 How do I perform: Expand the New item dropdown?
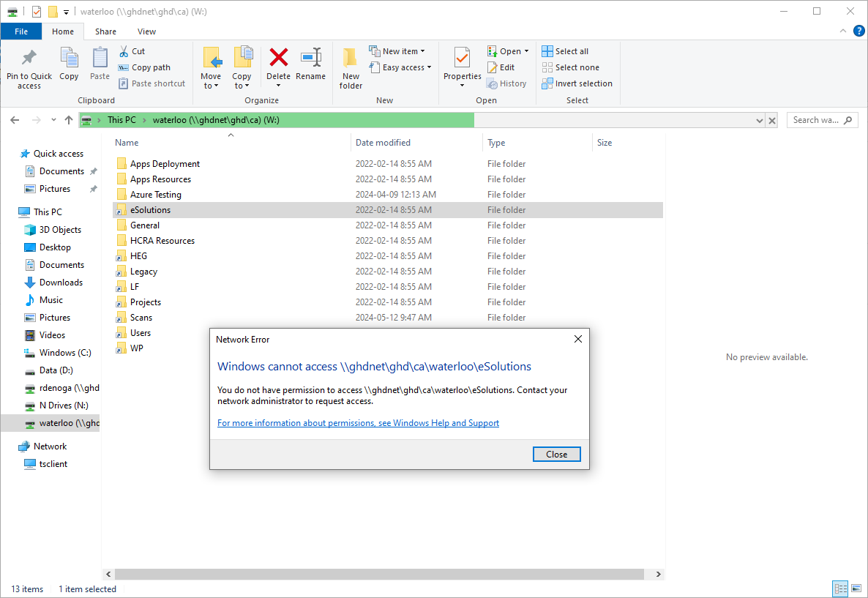397,51
